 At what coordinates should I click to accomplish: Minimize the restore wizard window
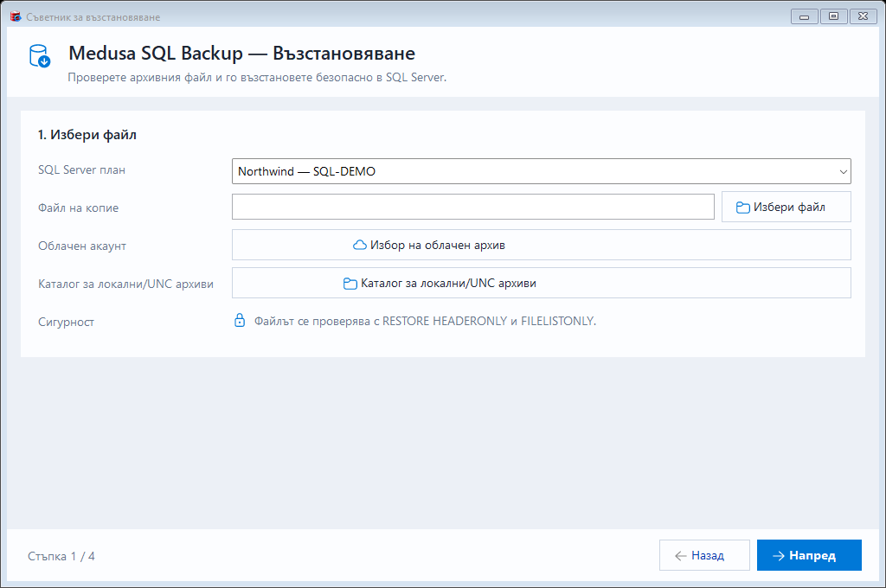(805, 16)
